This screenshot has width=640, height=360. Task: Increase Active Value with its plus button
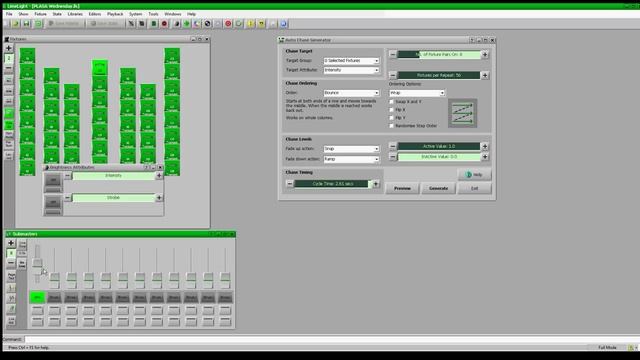pos(485,146)
